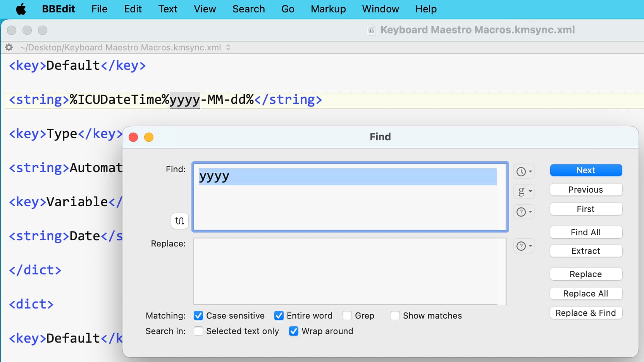Enable Selected text only
This screenshot has width=644, height=362.
pos(198,331)
